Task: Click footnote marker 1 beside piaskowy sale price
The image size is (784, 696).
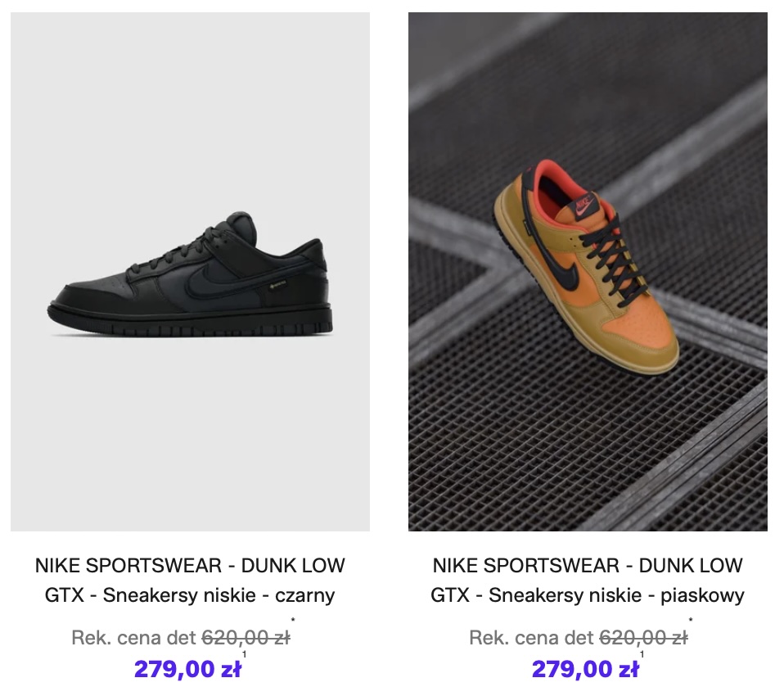Action: click(642, 655)
